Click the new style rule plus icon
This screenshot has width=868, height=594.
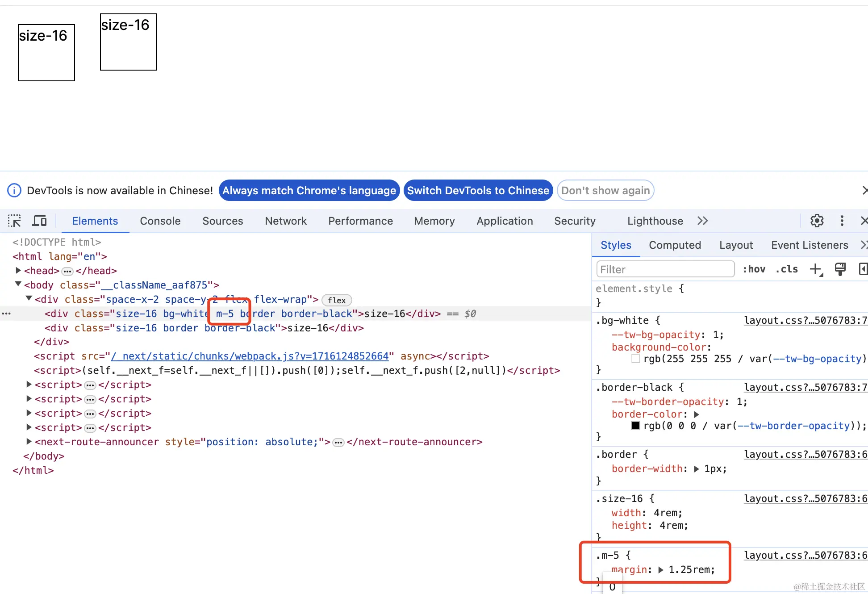816,269
